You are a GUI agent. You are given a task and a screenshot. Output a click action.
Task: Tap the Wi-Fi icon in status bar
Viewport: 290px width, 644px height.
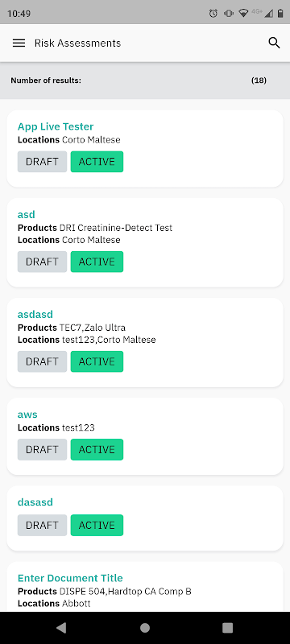click(x=243, y=14)
